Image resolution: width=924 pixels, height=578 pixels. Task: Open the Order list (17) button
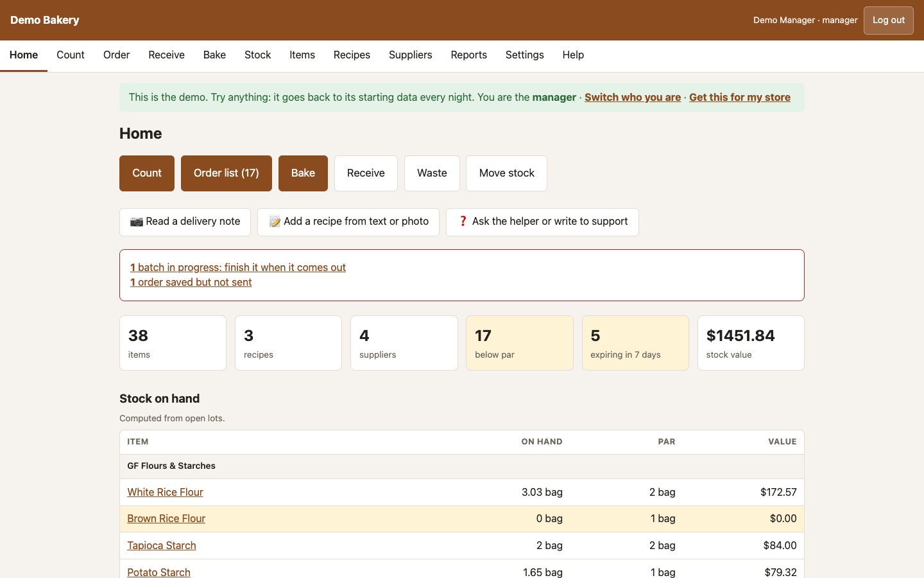(x=226, y=173)
